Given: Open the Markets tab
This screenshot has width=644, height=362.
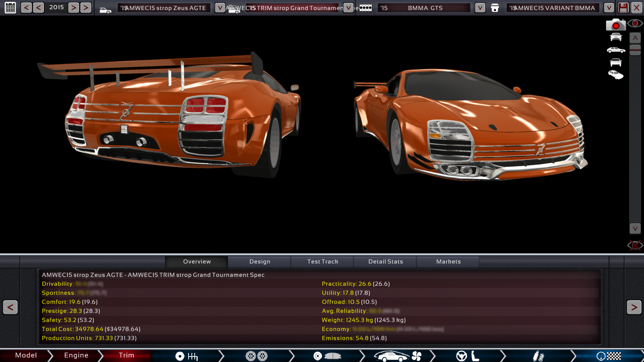Looking at the screenshot, I should pyautogui.click(x=449, y=262).
